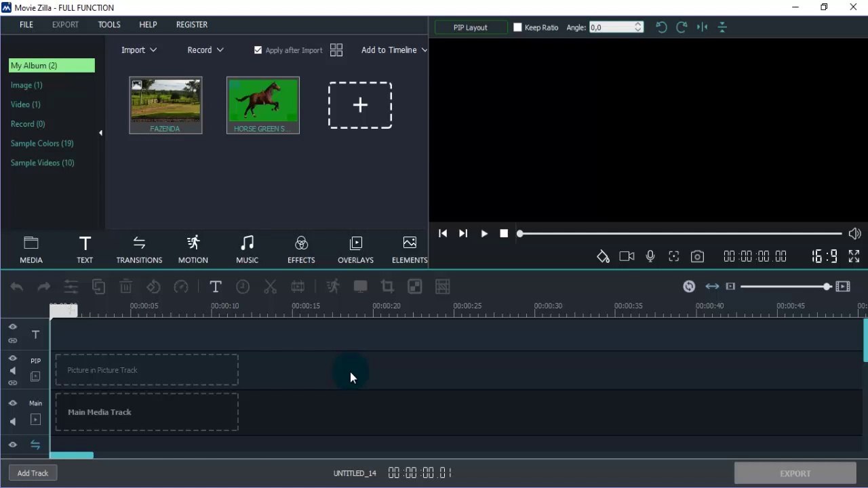Toggle the PIP track eye visibility

coord(13,358)
